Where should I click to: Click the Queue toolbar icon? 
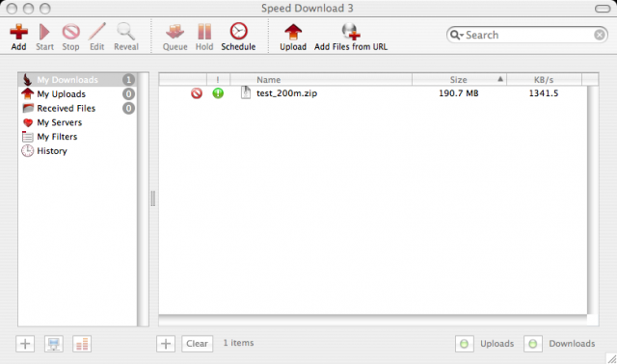tap(175, 32)
